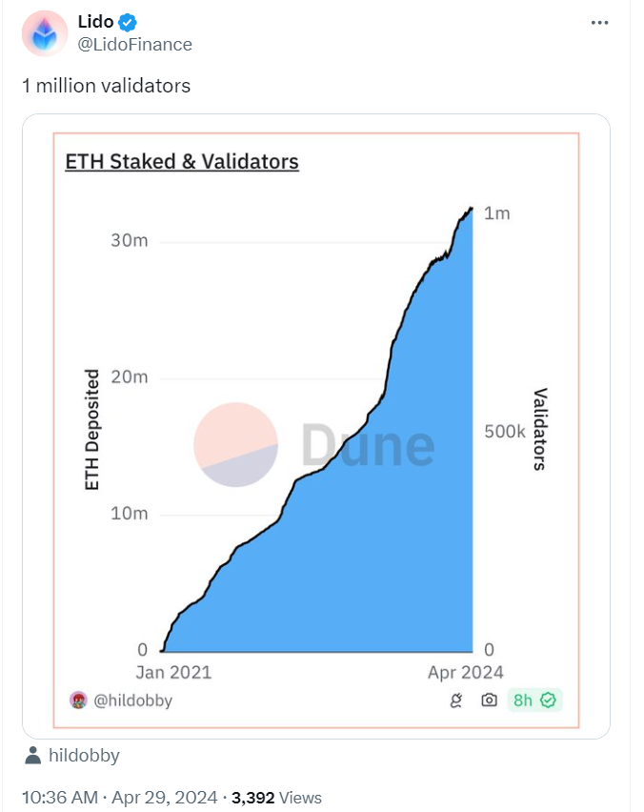Click the 'ETH Deposited' axis label
The height and width of the screenshot is (812, 644).
click(92, 430)
